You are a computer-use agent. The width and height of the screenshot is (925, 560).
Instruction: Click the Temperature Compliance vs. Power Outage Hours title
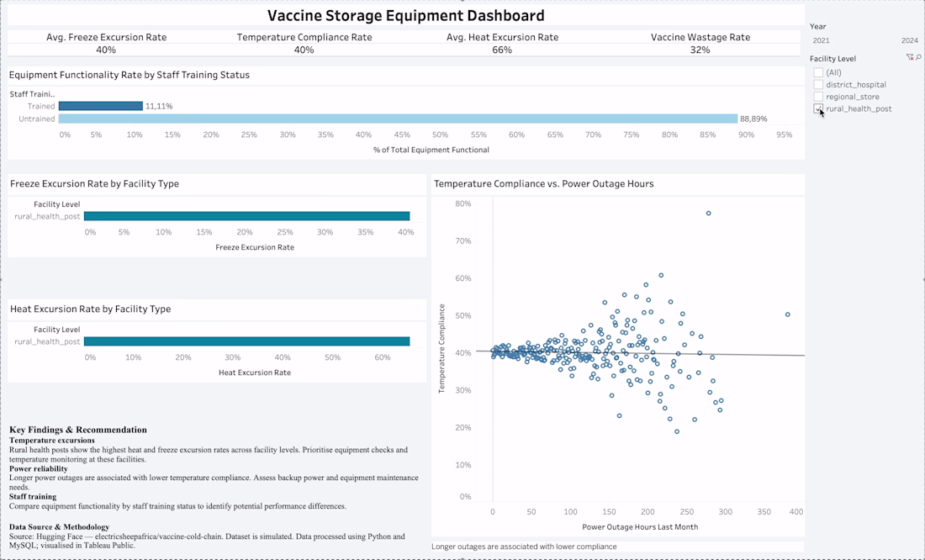(x=544, y=183)
